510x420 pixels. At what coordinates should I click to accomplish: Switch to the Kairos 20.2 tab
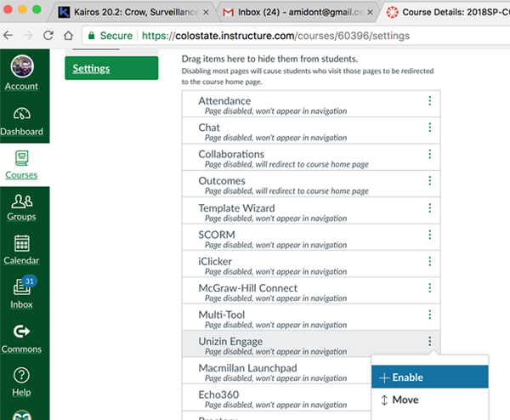(x=133, y=13)
